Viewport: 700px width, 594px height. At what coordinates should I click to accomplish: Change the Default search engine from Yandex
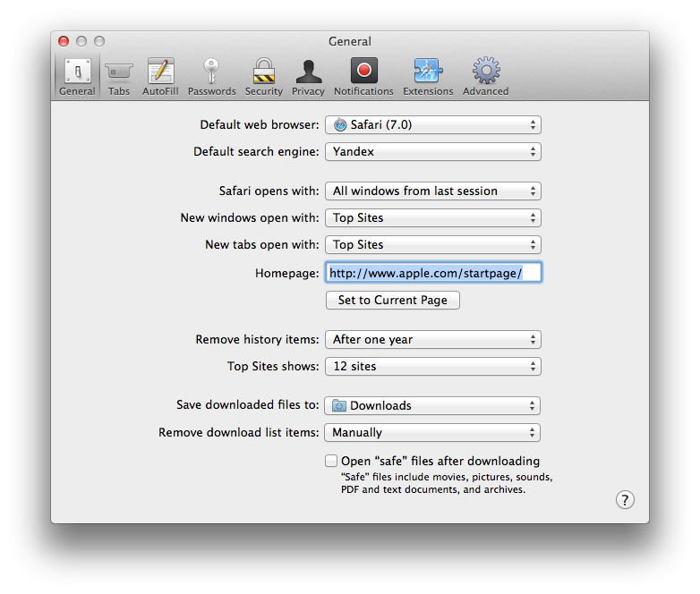433,152
